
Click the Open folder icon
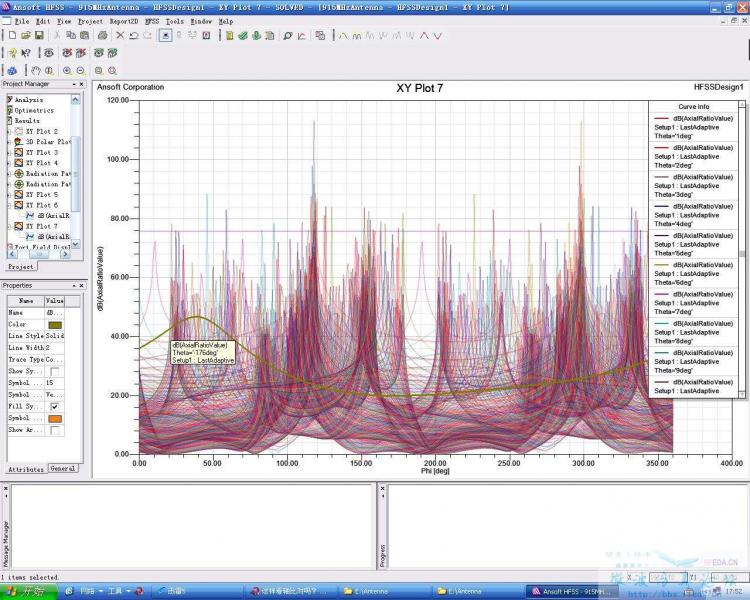click(25, 36)
